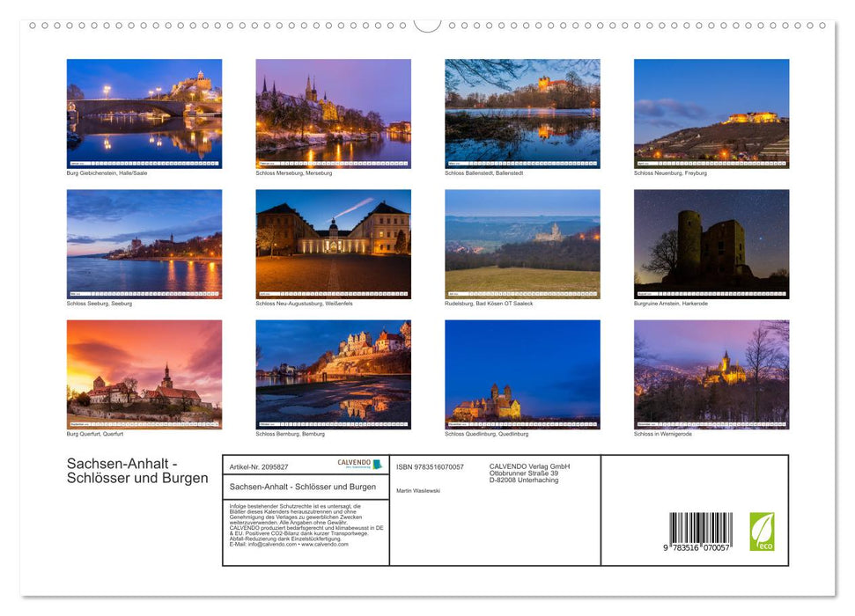Open the Schloss Seeburg sunset image
The width and height of the screenshot is (855, 616).
pyautogui.click(x=144, y=244)
